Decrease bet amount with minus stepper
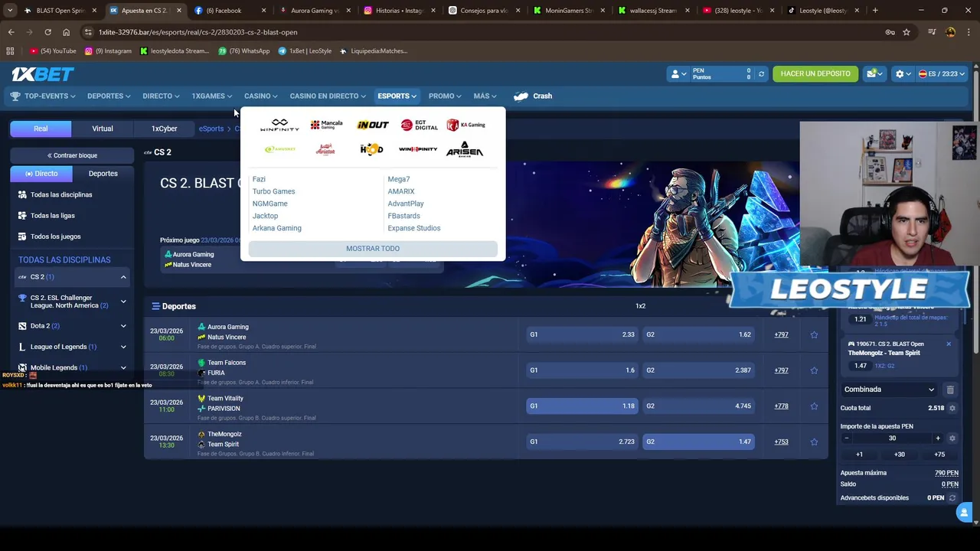This screenshot has height=551, width=980. pyautogui.click(x=846, y=439)
